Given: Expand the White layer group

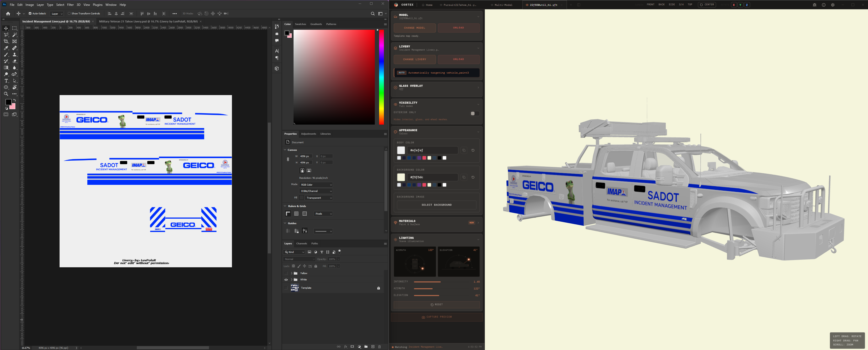Looking at the screenshot, I should [x=292, y=280].
